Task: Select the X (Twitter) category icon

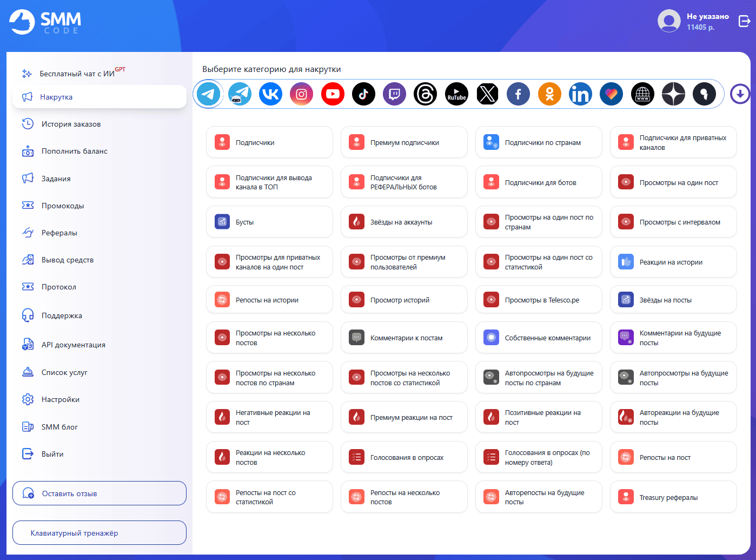Action: [488, 94]
